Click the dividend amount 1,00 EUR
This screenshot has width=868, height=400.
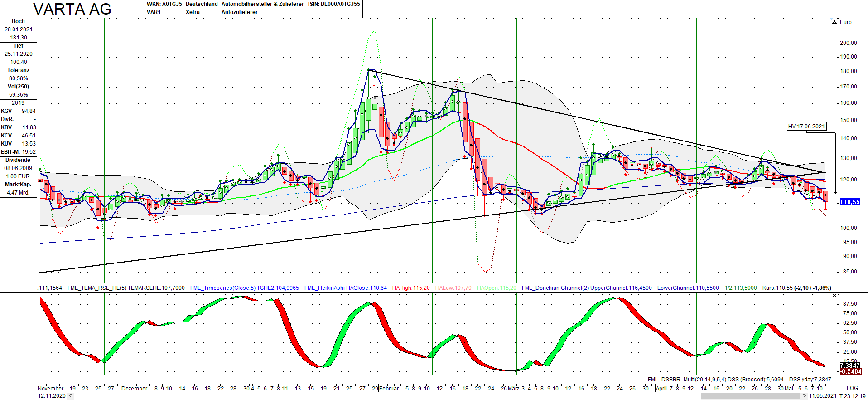[x=18, y=176]
